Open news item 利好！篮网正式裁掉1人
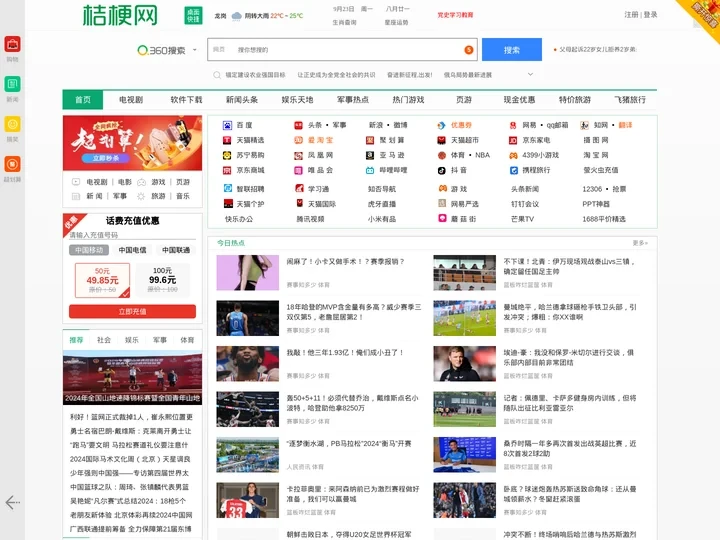 click(x=131, y=417)
